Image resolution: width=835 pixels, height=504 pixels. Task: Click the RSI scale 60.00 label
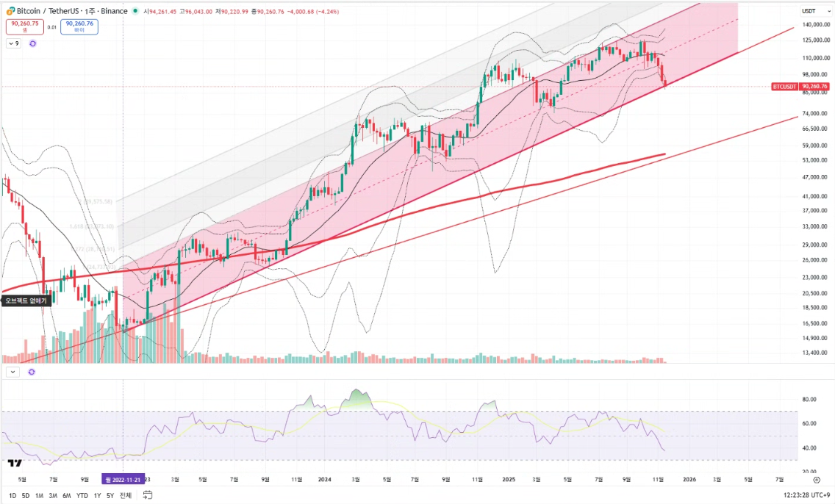coord(809,424)
